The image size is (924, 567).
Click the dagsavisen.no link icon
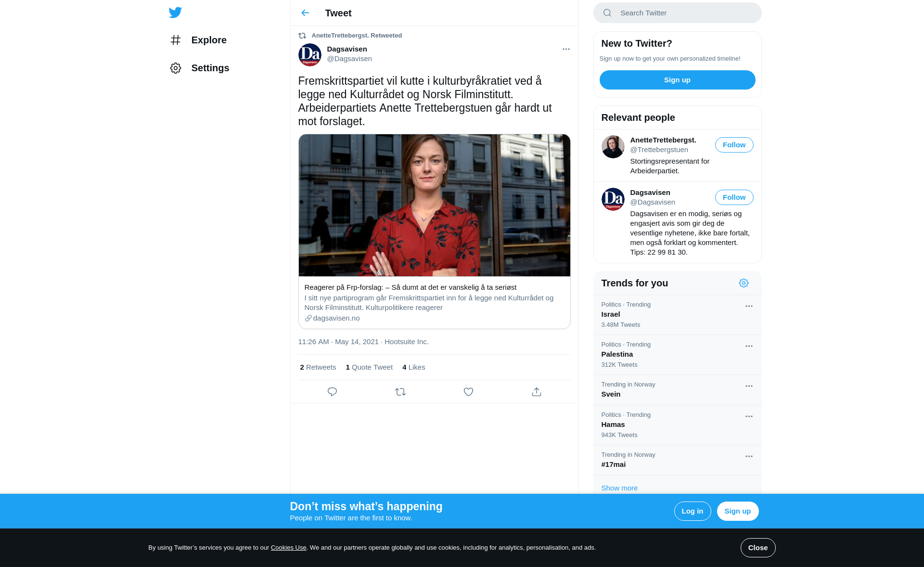[x=308, y=318]
